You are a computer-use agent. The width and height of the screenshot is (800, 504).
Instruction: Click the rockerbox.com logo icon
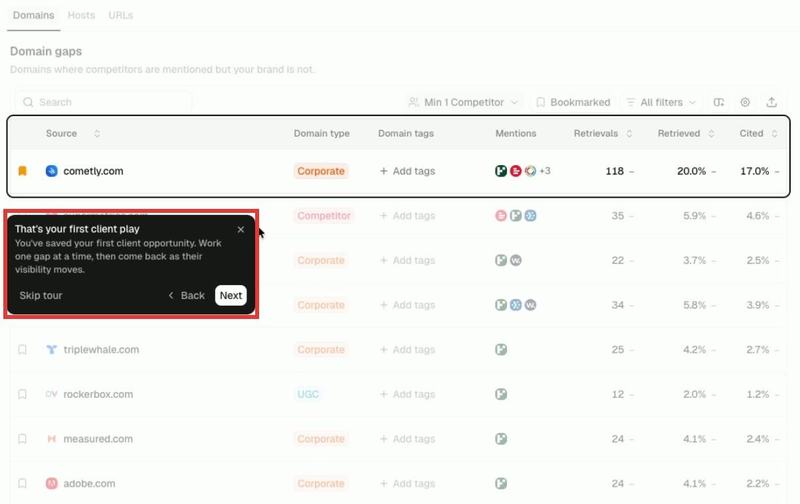click(52, 394)
